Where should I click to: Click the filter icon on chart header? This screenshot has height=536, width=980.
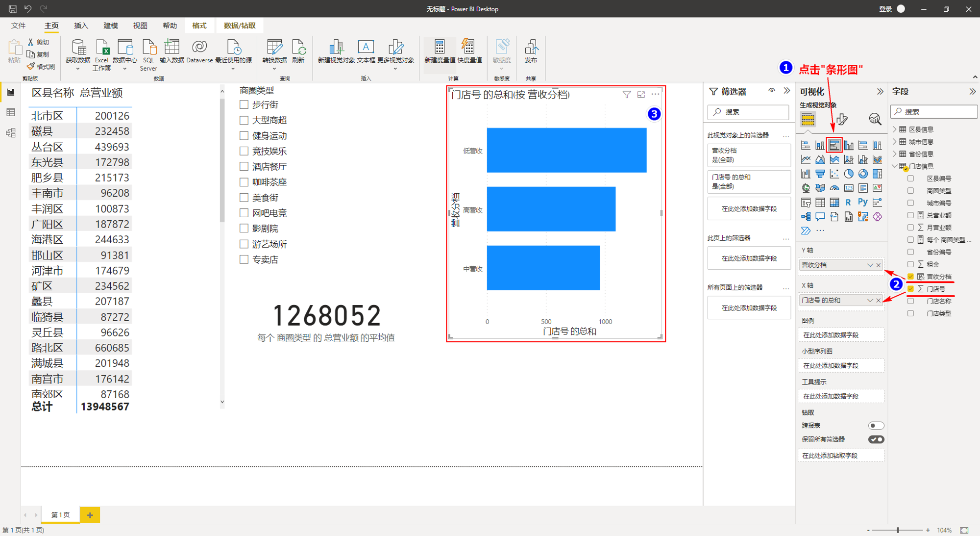coord(626,95)
